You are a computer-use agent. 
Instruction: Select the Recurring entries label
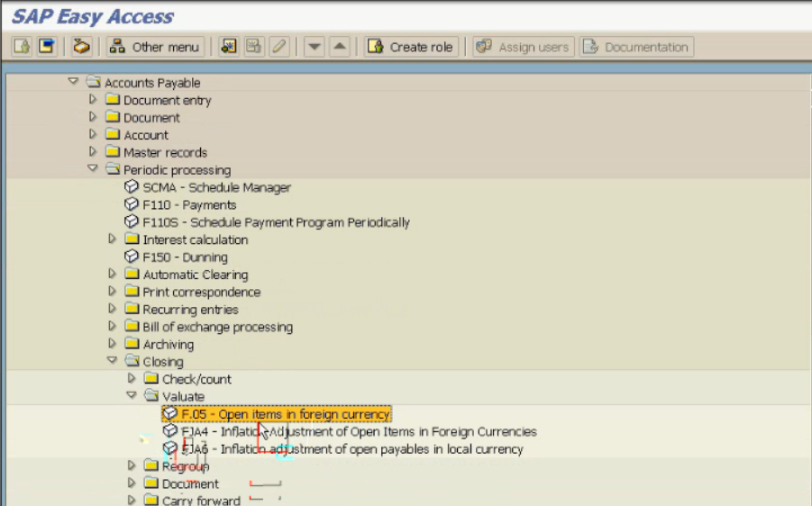pyautogui.click(x=190, y=310)
